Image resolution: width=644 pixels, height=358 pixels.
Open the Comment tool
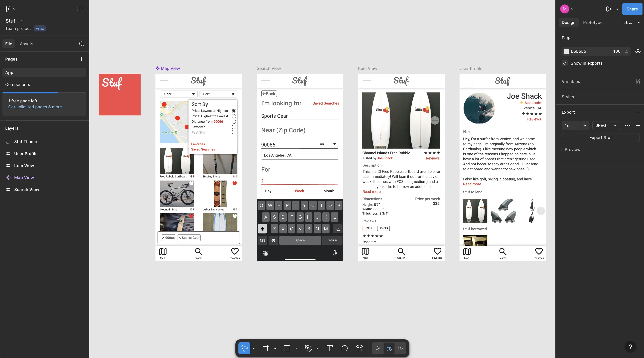(345, 348)
